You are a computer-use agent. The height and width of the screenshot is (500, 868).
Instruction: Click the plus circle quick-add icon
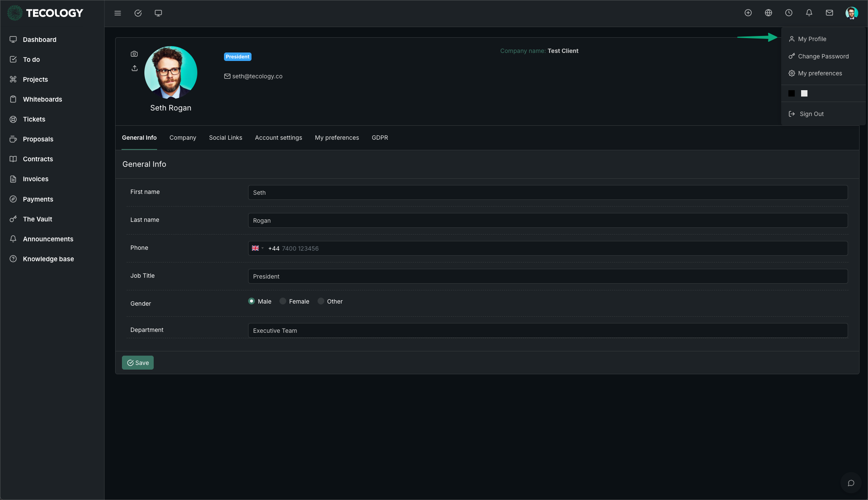coord(748,13)
